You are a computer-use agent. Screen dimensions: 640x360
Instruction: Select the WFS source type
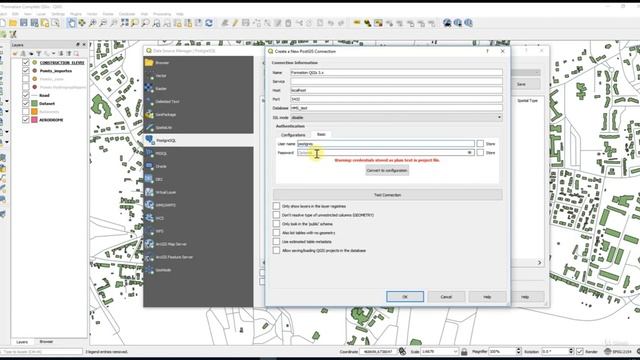click(x=198, y=231)
